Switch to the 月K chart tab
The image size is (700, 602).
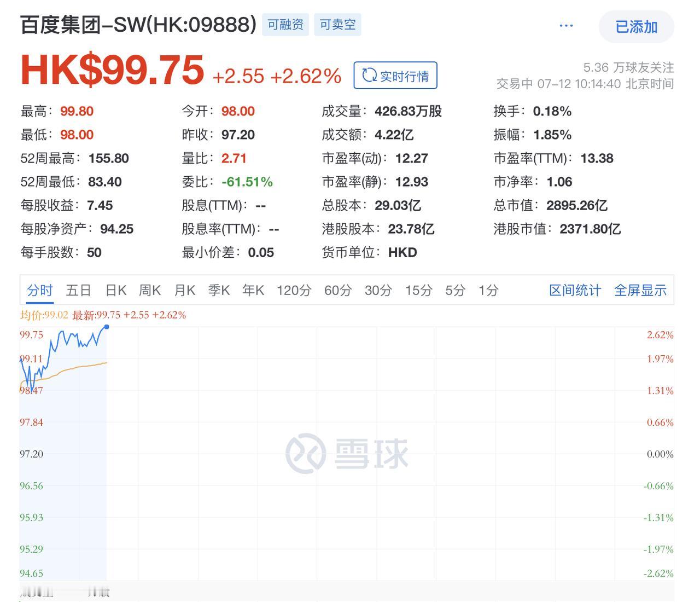coord(184,290)
